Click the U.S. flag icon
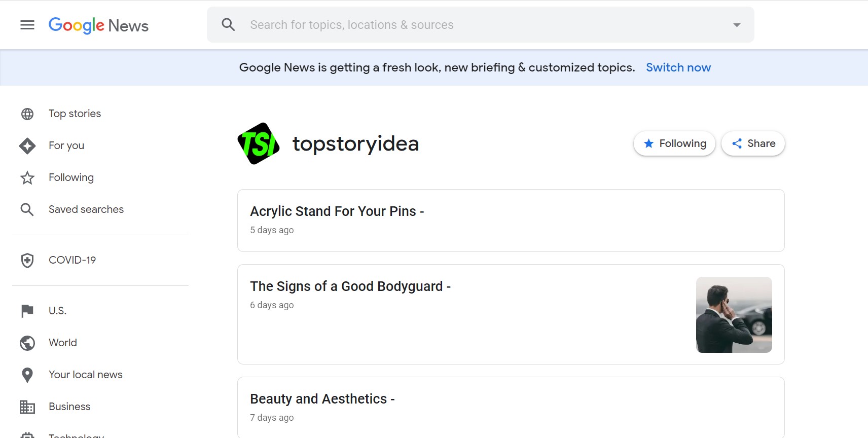Image resolution: width=868 pixels, height=438 pixels. (x=27, y=311)
